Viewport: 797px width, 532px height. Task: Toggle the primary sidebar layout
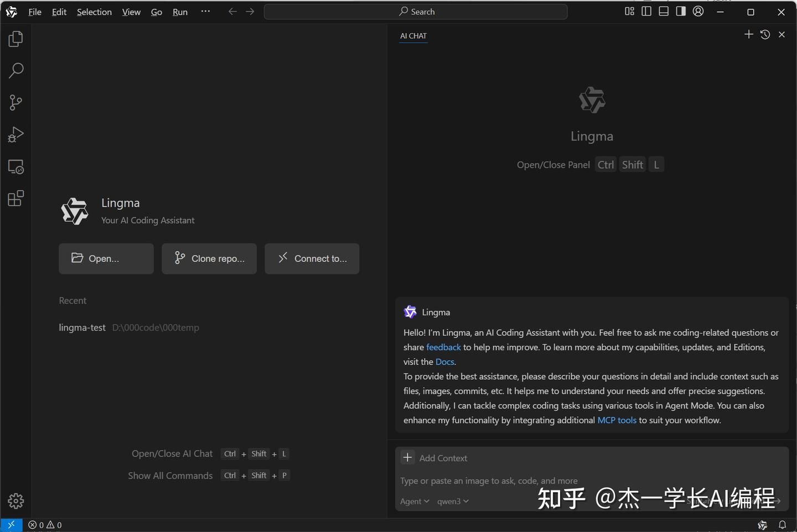pyautogui.click(x=647, y=11)
